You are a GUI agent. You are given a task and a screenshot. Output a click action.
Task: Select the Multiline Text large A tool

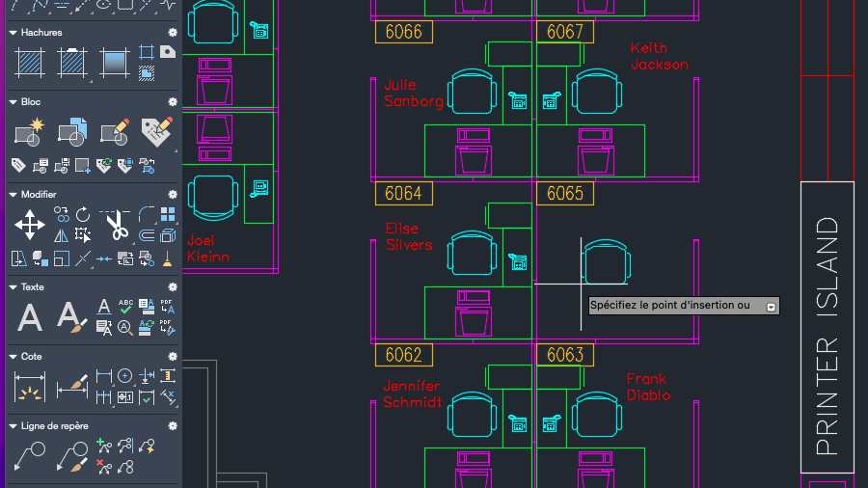pyautogui.click(x=29, y=317)
